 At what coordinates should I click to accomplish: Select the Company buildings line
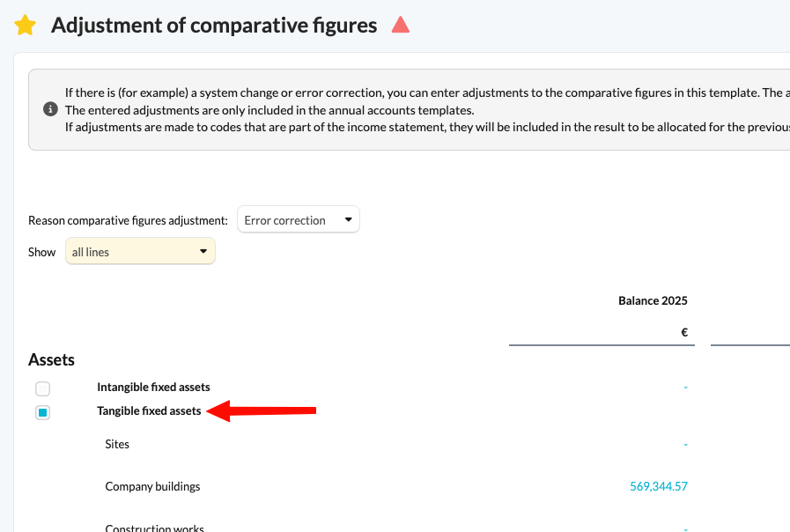(152, 486)
